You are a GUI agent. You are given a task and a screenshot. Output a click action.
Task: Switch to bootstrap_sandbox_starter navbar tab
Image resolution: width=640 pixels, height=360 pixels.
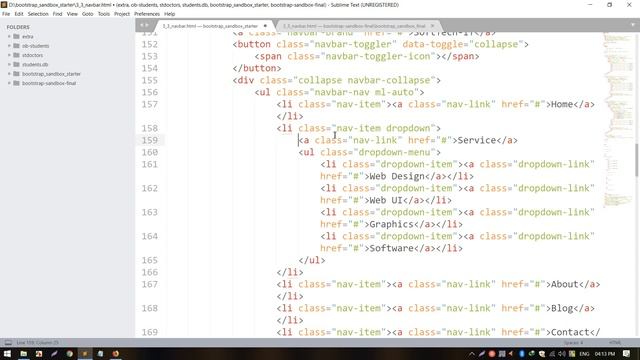point(210,26)
